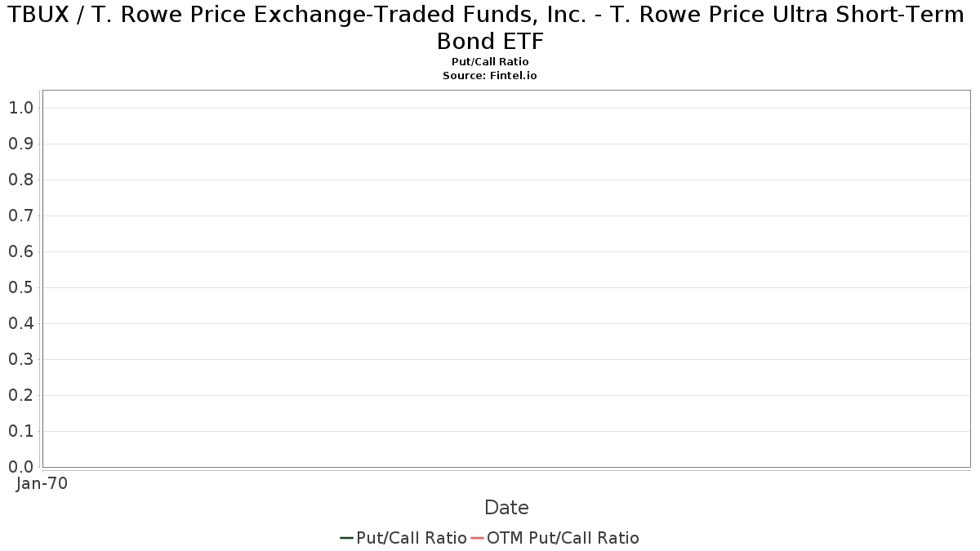The image size is (980, 551).
Task: Click the 0.6 y-axis tick label
Action: 20,251
